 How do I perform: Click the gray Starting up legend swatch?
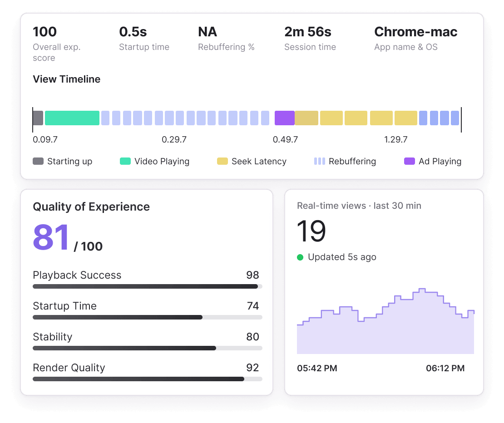coord(38,161)
